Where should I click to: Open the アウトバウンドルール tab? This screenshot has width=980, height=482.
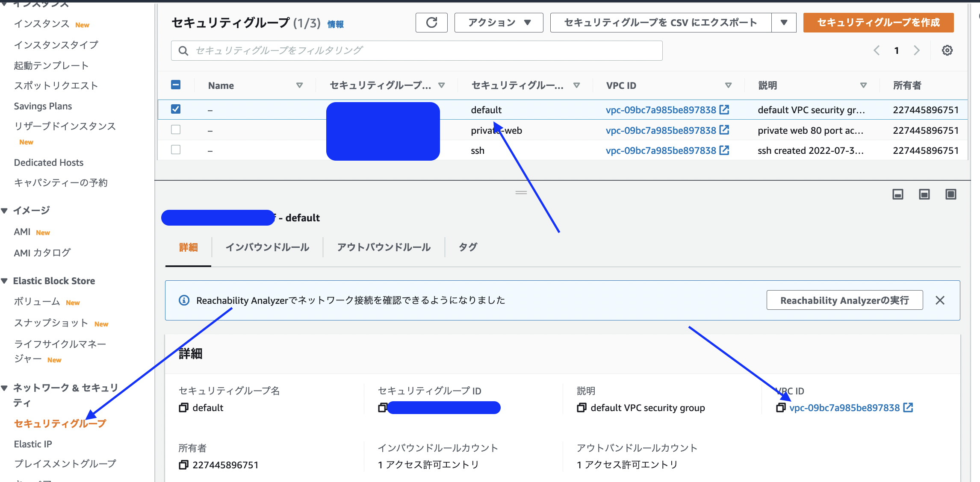[x=384, y=247]
